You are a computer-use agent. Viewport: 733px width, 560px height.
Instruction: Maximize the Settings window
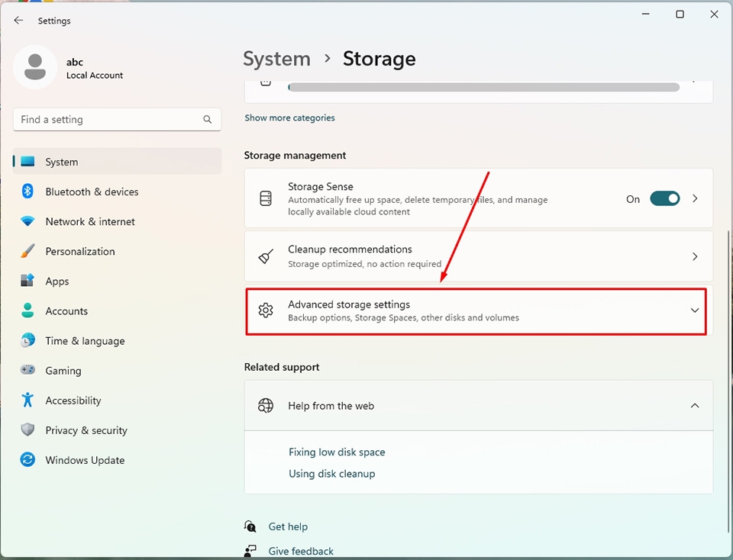pos(680,14)
